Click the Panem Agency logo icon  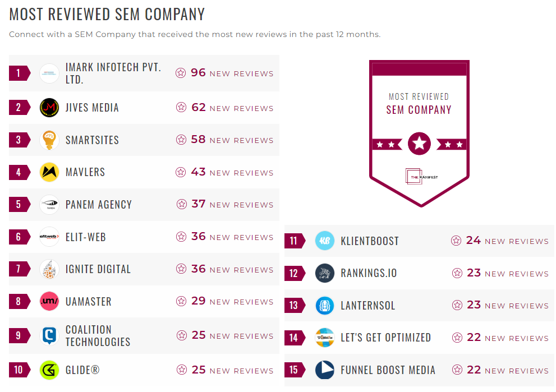coord(49,205)
